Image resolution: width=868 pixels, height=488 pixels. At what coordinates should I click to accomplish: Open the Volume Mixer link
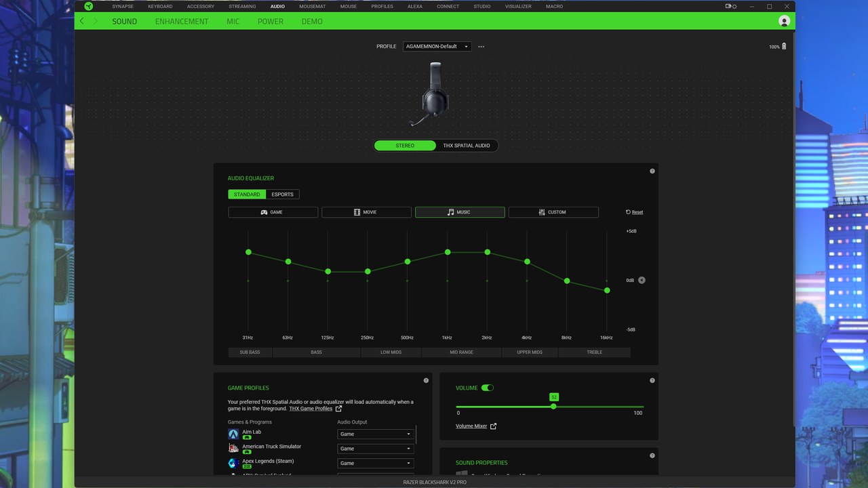click(x=471, y=426)
